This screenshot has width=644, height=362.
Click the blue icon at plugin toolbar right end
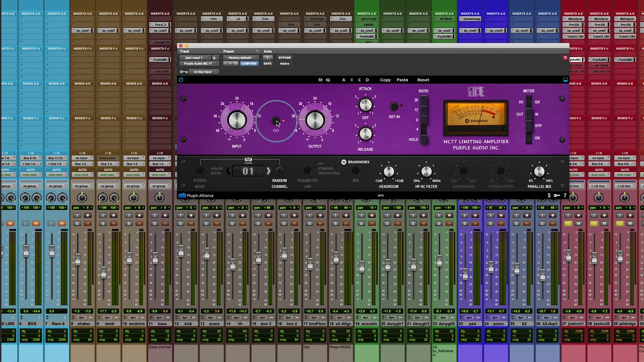[x=565, y=79]
